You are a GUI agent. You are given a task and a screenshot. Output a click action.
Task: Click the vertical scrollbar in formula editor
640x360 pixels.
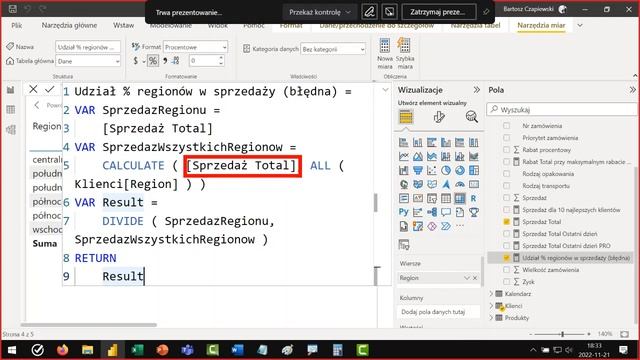[376, 203]
